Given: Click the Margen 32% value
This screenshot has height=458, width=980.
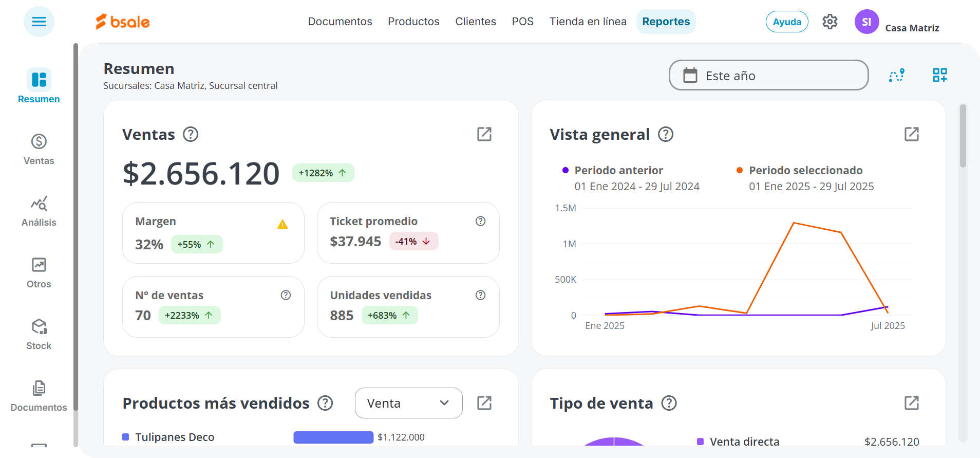Looking at the screenshot, I should pos(149,244).
